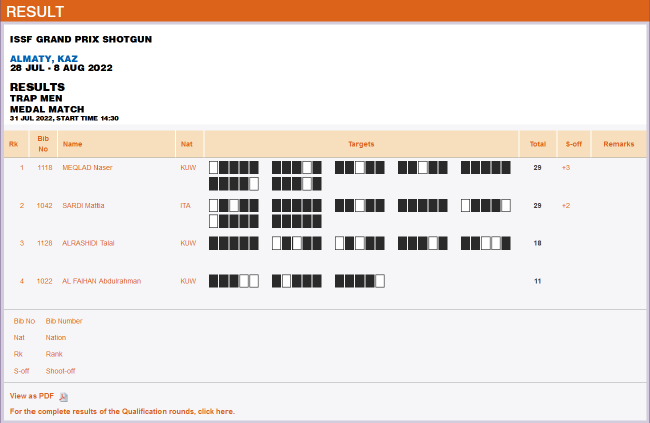Select athlete name MEQLAD Naser

coord(87,168)
